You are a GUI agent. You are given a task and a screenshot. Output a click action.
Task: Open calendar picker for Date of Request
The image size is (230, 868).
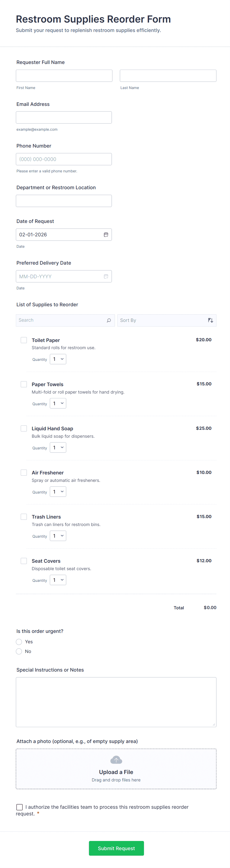(106, 235)
